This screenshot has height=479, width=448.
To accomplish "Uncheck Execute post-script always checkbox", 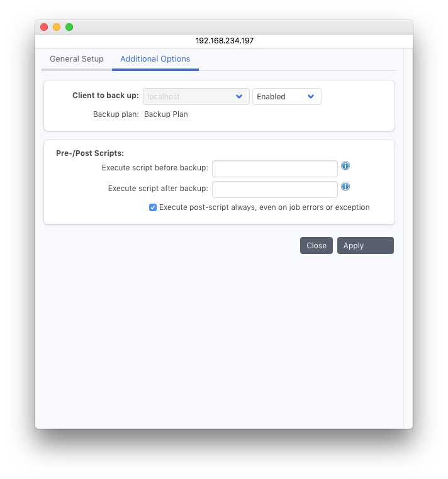I will (x=153, y=207).
